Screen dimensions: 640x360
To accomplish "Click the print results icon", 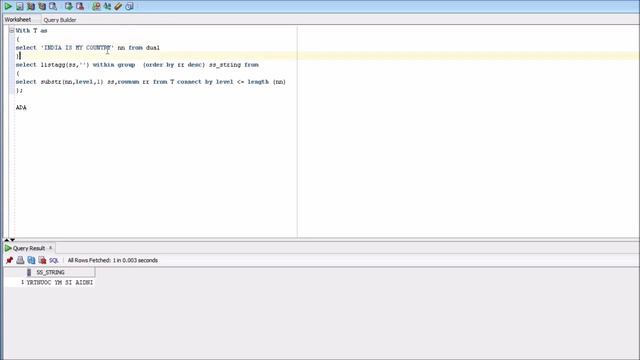I will pyautogui.click(x=20, y=260).
